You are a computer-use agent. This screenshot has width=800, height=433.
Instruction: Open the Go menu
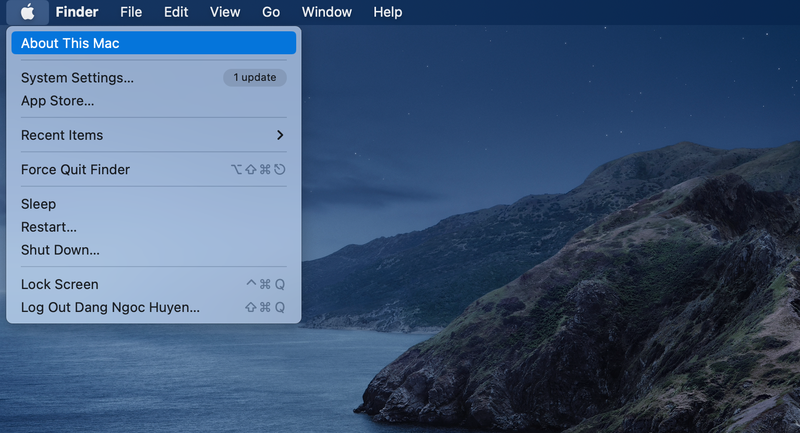pos(271,12)
